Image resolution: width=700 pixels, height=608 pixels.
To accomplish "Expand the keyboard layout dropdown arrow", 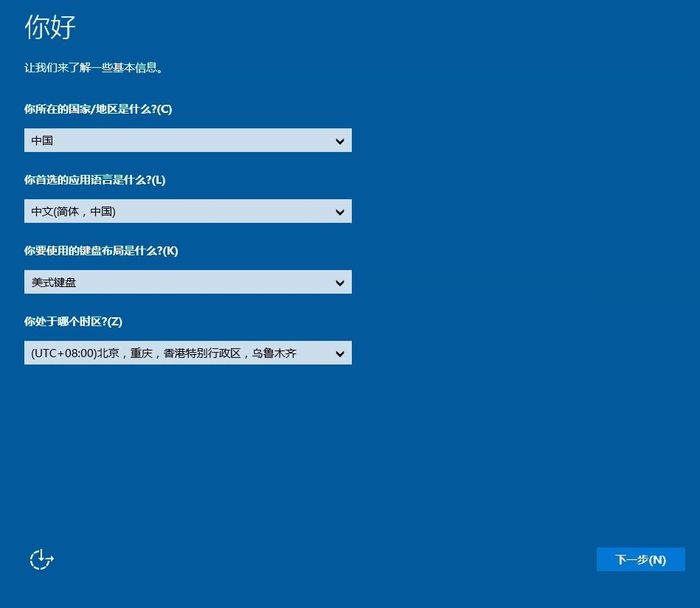I will point(340,283).
